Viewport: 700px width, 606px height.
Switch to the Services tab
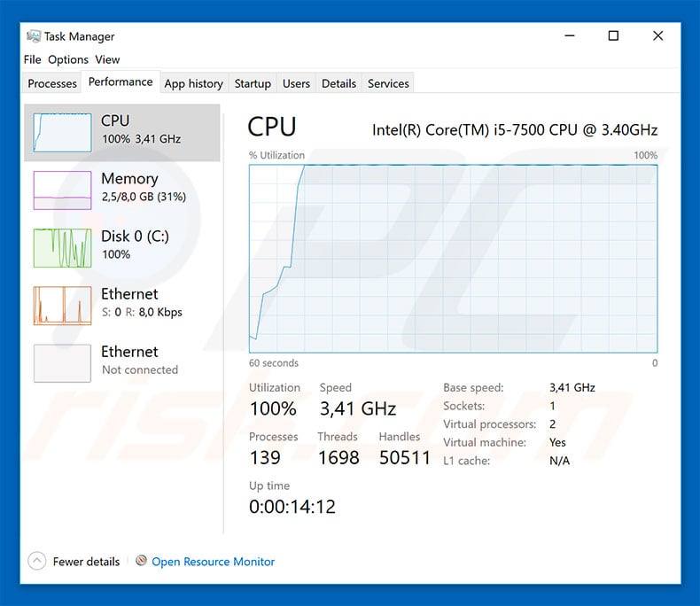[x=388, y=83]
